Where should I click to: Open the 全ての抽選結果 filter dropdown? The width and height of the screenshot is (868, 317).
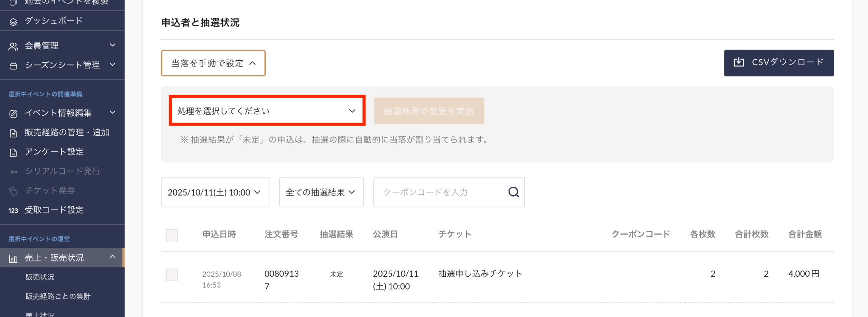(x=321, y=192)
